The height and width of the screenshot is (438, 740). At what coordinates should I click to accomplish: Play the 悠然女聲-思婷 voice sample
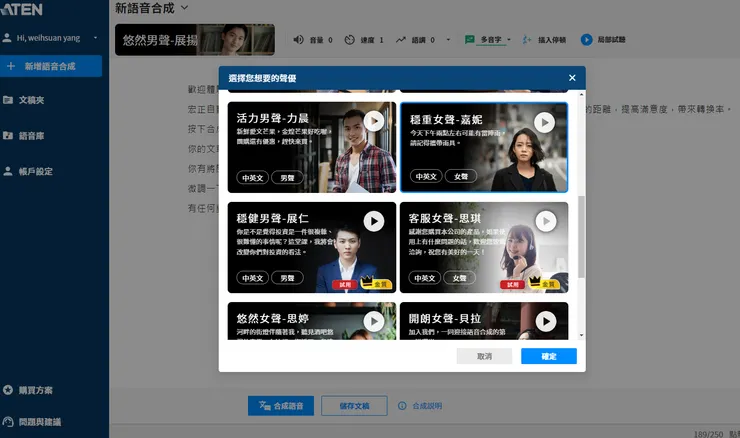point(374,321)
